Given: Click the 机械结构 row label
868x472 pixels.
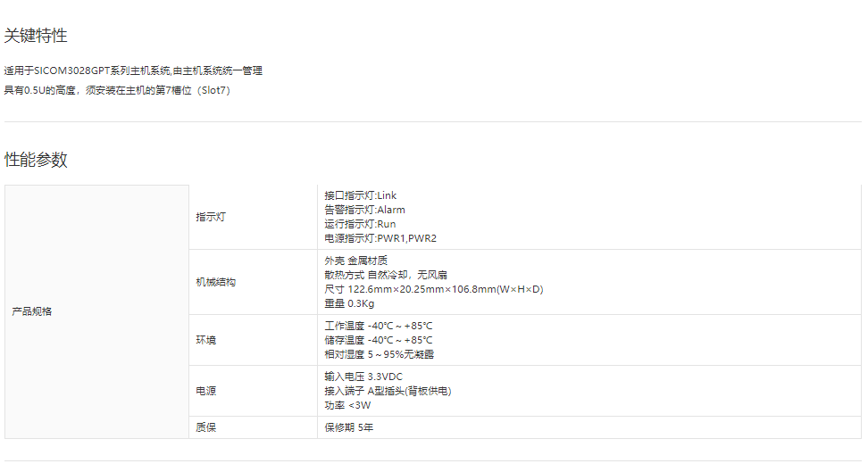Looking at the screenshot, I should (216, 282).
